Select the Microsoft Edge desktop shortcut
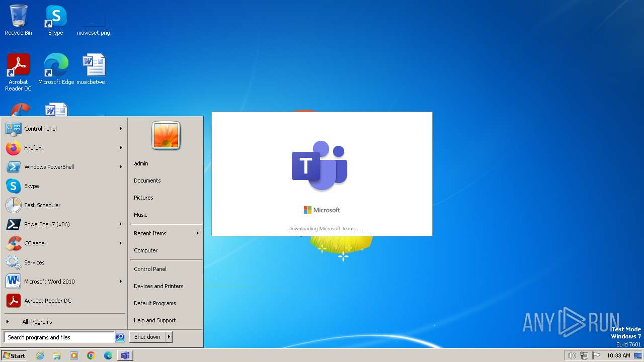 (56, 69)
